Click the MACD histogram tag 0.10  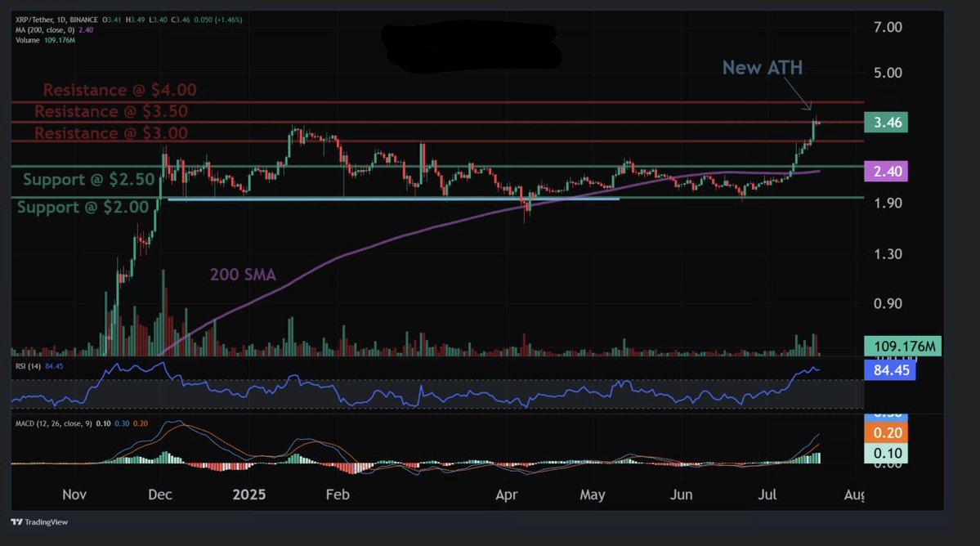coord(886,454)
